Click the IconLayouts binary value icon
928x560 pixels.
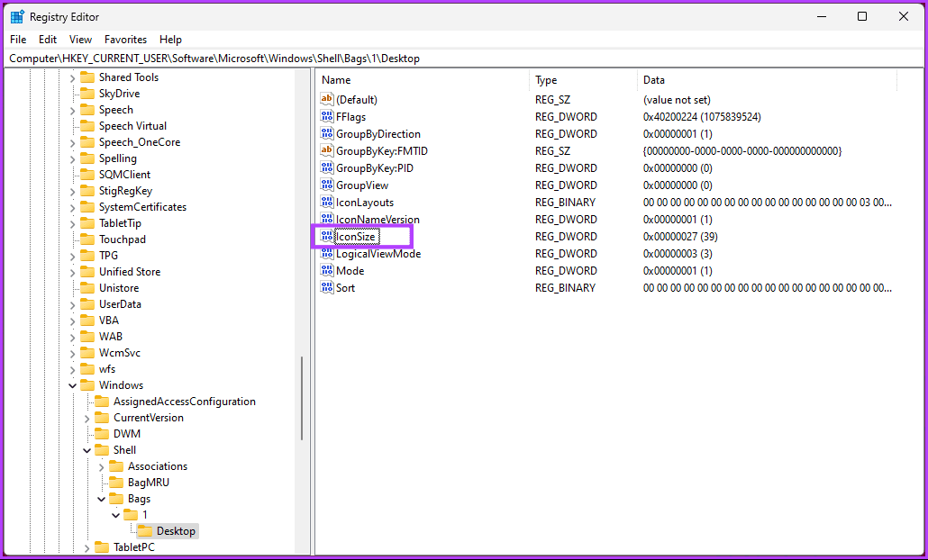point(327,203)
